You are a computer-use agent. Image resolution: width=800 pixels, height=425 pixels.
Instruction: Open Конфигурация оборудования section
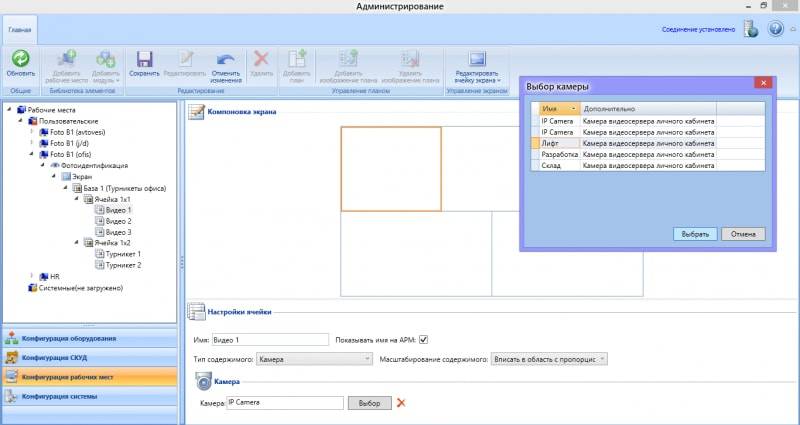coord(90,338)
